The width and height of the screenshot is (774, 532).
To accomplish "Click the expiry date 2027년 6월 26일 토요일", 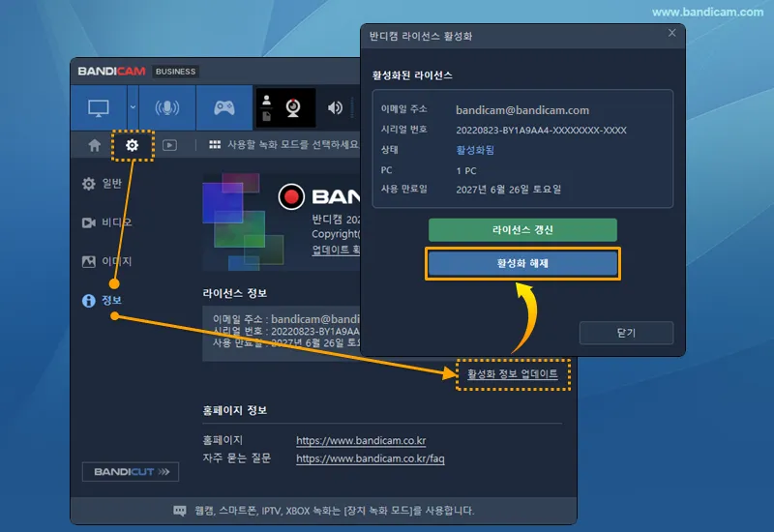I will [x=509, y=189].
